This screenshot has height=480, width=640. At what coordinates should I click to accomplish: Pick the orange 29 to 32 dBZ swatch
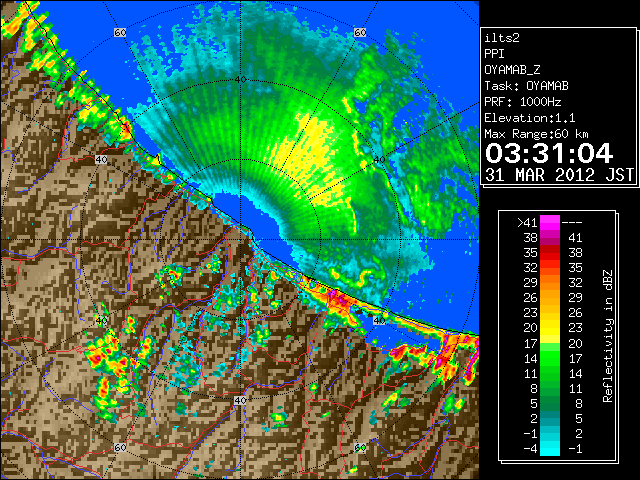pyautogui.click(x=550, y=282)
